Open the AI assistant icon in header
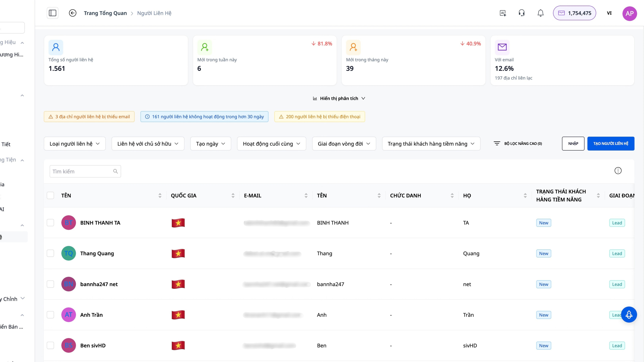Image resolution: width=644 pixels, height=362 pixels. pyautogui.click(x=503, y=13)
